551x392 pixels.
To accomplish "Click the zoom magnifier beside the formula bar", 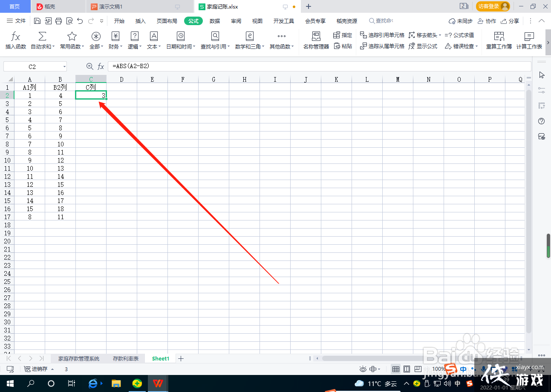I will click(89, 66).
